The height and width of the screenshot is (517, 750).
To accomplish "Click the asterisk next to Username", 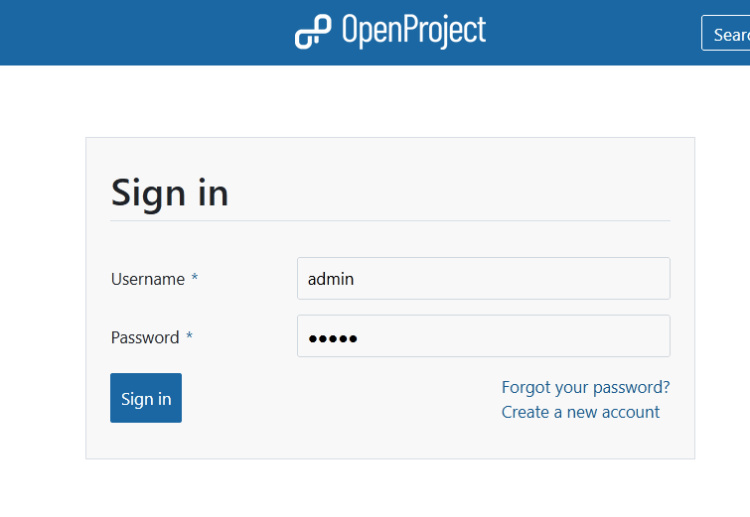I will [x=195, y=279].
